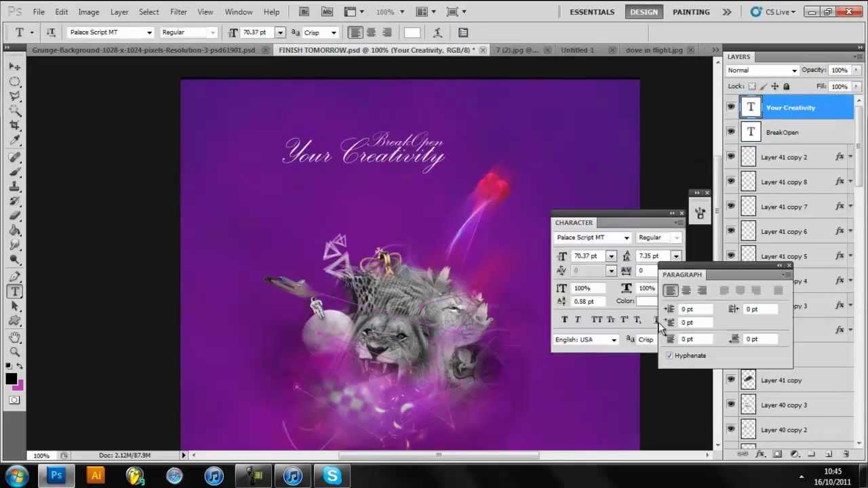
Task: Switch to the dove in flight.jpg tab
Action: (x=654, y=49)
